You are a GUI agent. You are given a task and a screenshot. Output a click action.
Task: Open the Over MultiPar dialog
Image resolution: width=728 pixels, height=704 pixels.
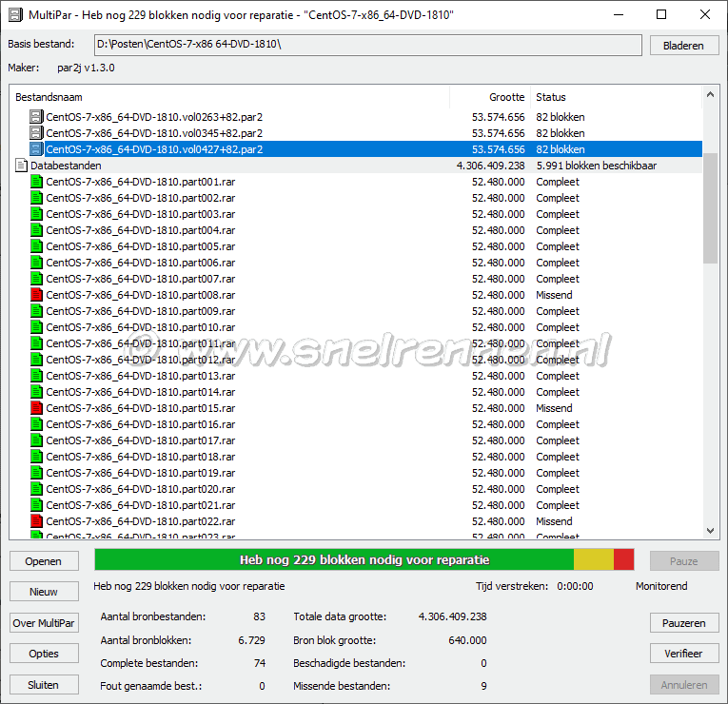coord(44,623)
